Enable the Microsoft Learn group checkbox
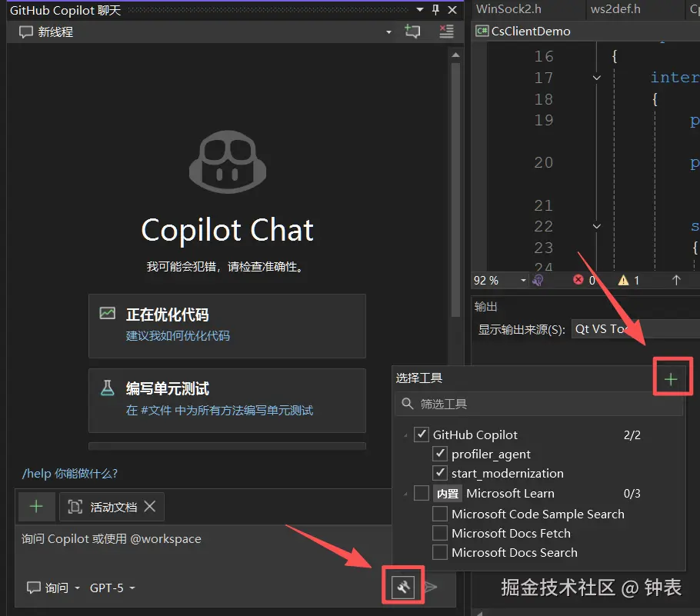The image size is (700, 616). (422, 493)
